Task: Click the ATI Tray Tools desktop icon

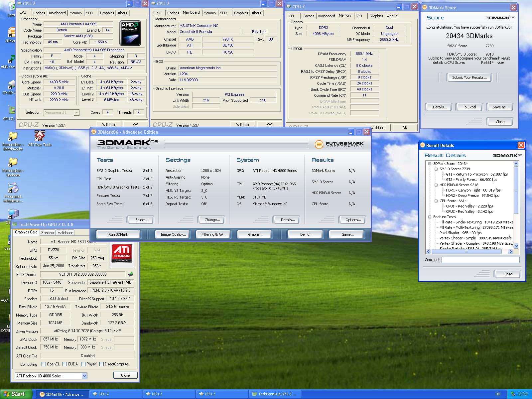Action: [x=40, y=136]
